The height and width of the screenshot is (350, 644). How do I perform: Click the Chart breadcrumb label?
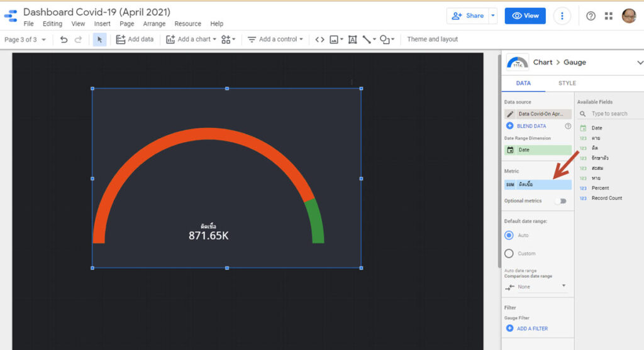(543, 62)
